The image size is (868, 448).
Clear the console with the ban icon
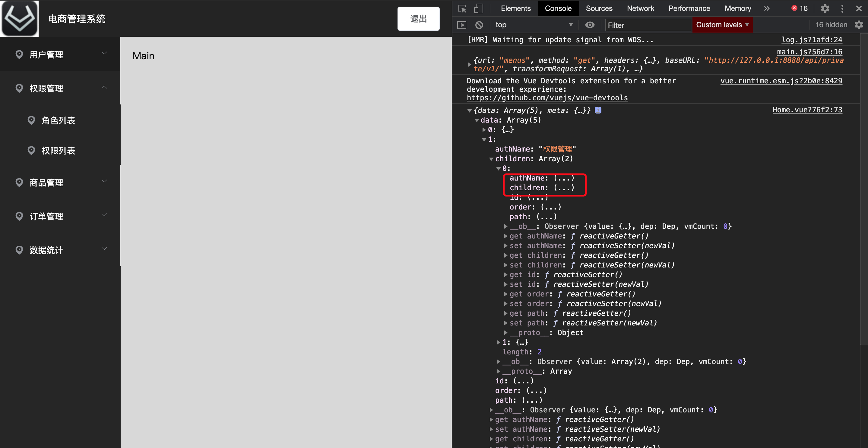(x=479, y=25)
